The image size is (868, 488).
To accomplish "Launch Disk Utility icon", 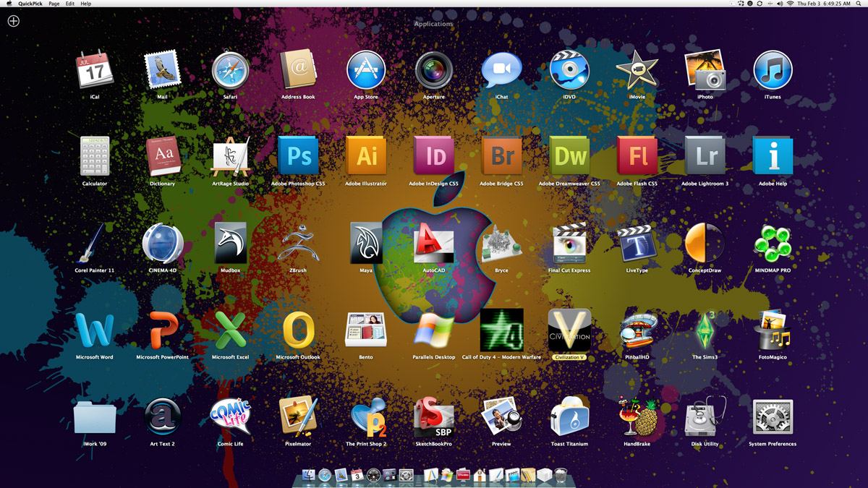I will [x=705, y=417].
